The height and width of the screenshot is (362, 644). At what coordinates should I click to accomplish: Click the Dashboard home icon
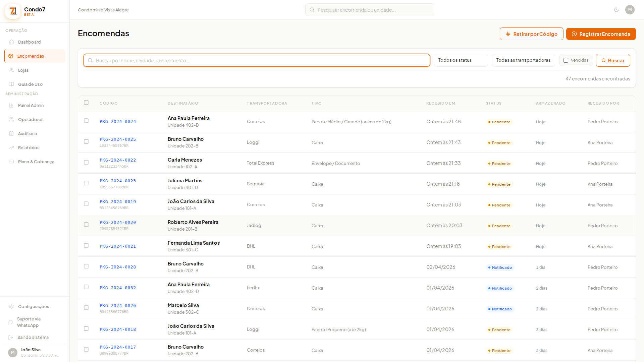11,42
